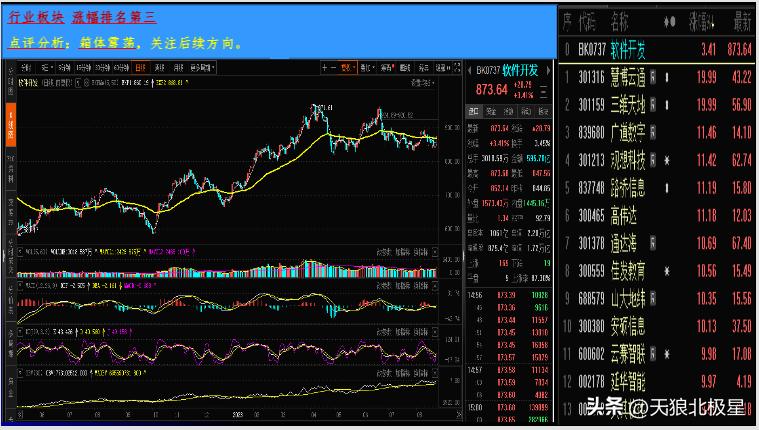The width and height of the screenshot is (759, 430).
Task: Close the MACD indicator panel
Action: tap(435, 286)
